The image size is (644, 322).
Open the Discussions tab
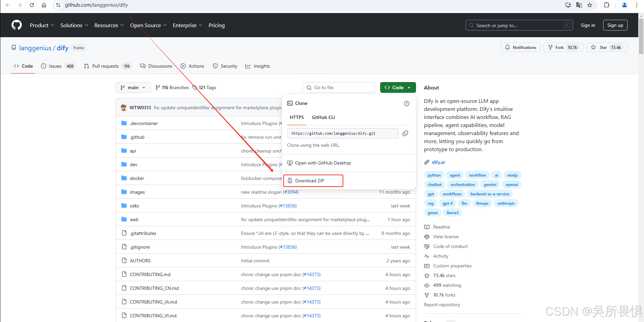[156, 66]
